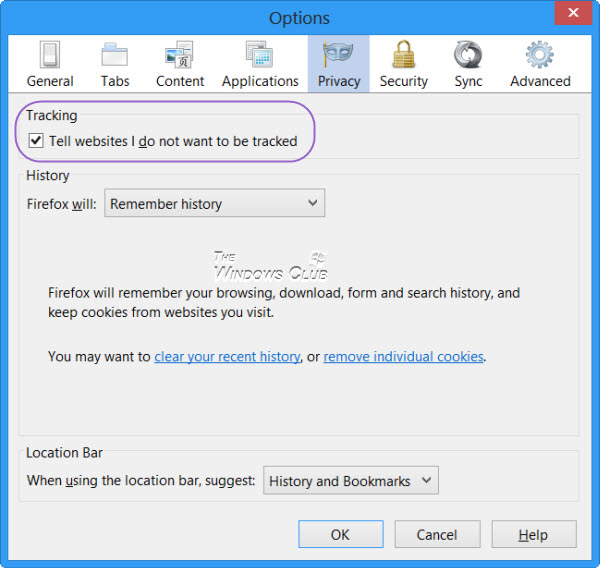Switch to the Applications tab label
The width and height of the screenshot is (600, 568).
(x=260, y=82)
